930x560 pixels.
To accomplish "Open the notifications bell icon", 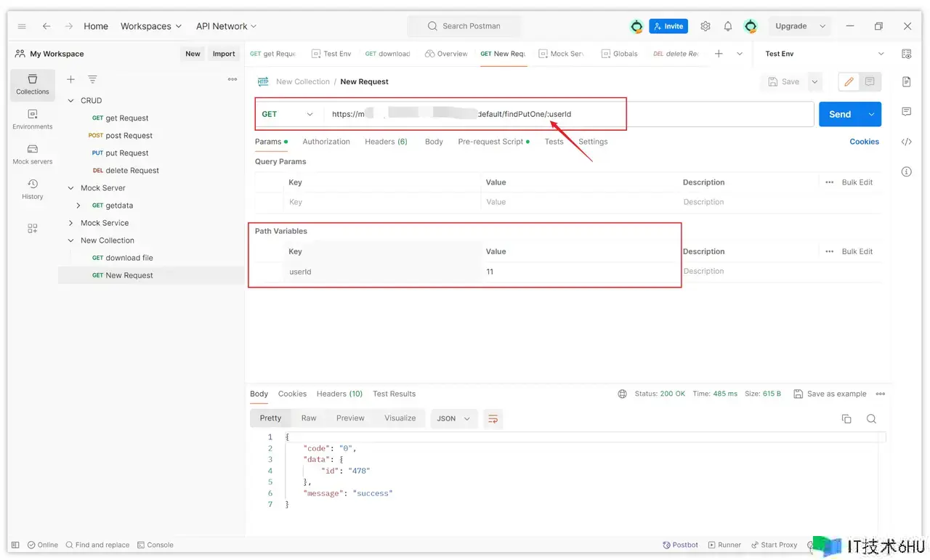I will [x=728, y=26].
